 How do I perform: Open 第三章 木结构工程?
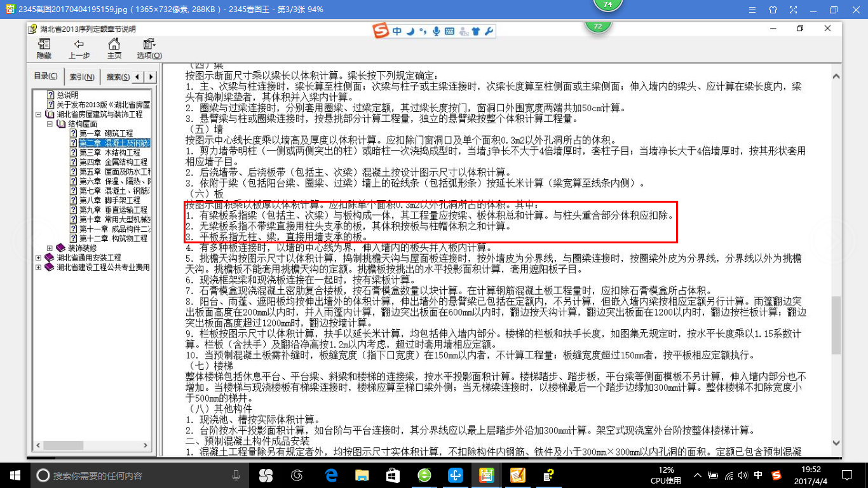[105, 152]
